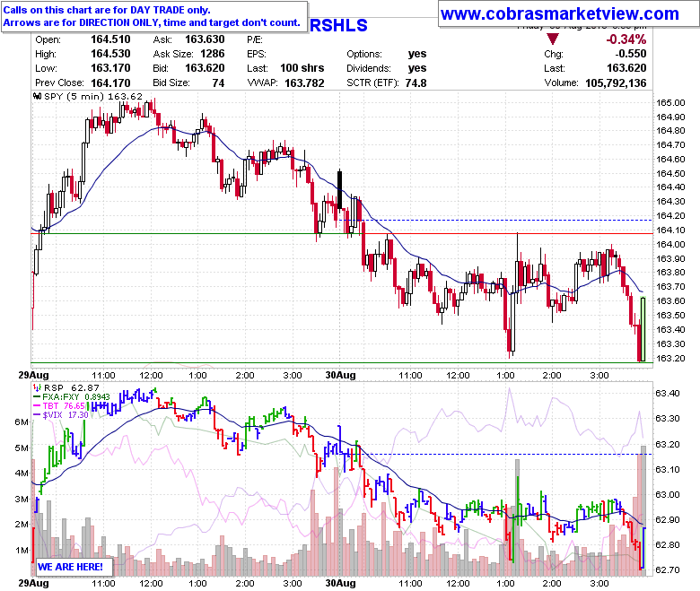The height and width of the screenshot is (591, 700).
Task: Select the Ask price 163.630
Action: (205, 39)
